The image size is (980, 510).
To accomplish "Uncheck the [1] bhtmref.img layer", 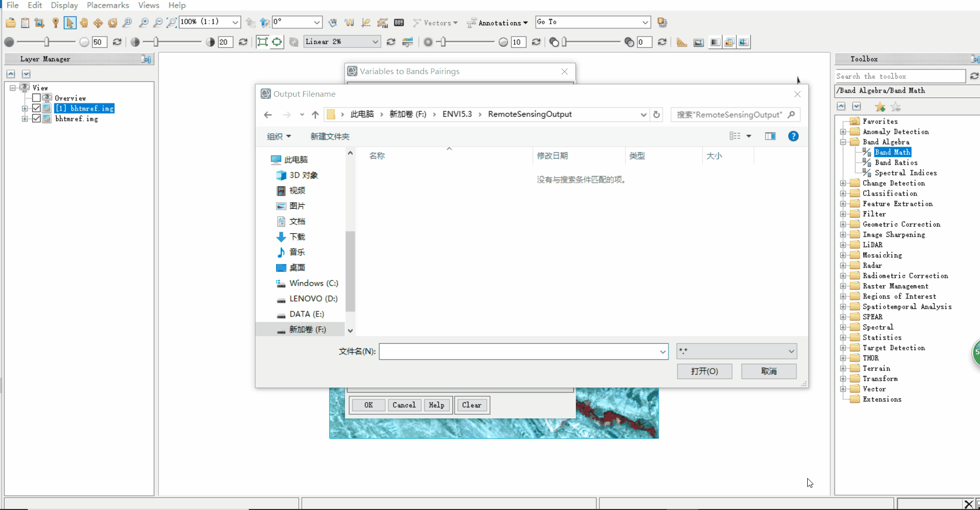I will [x=37, y=108].
